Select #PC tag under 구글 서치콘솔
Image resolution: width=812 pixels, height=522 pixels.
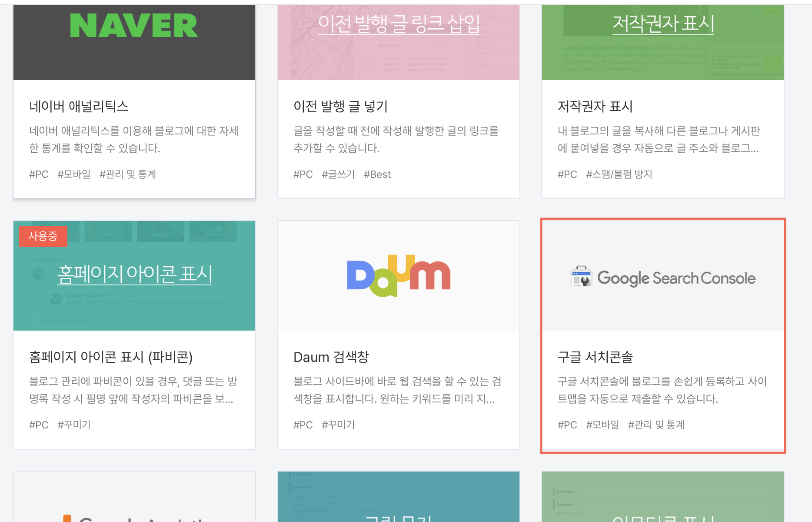(x=567, y=425)
